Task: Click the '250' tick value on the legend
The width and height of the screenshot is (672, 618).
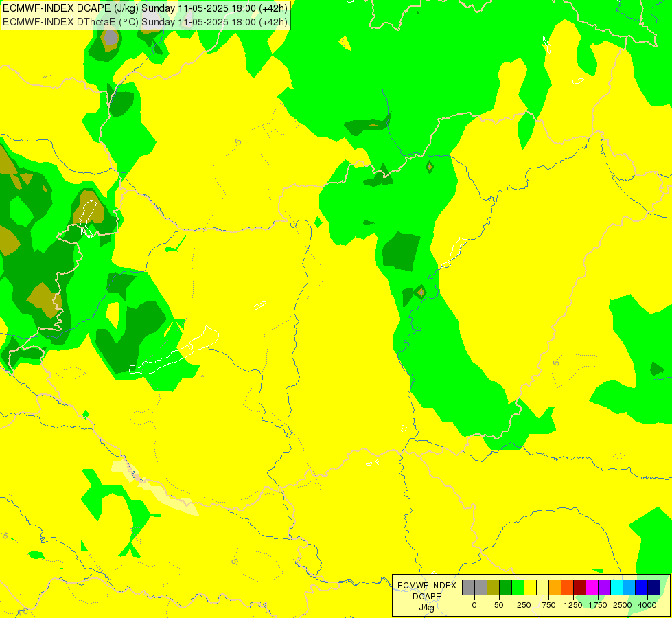Action: (524, 605)
